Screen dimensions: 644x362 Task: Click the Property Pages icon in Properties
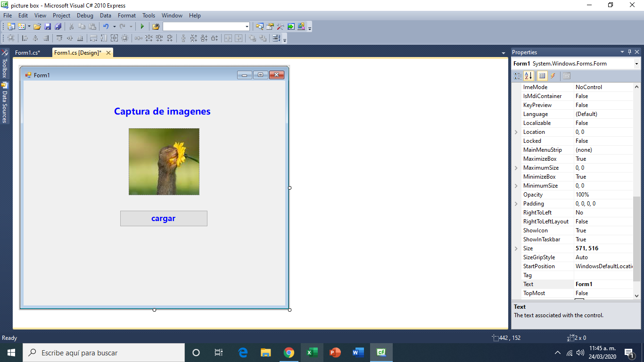tap(566, 75)
